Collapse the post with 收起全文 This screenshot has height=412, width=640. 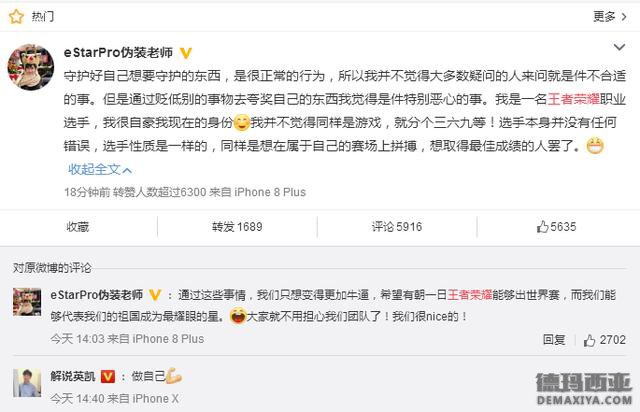(100, 169)
